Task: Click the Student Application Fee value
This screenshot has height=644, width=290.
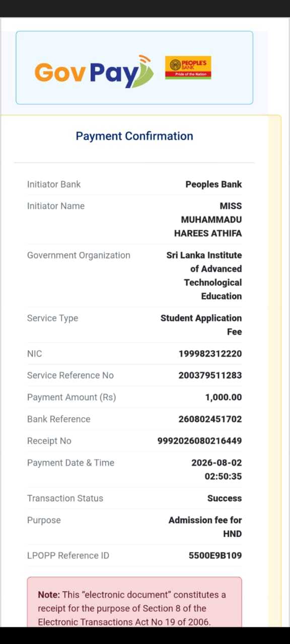Action: (201, 325)
